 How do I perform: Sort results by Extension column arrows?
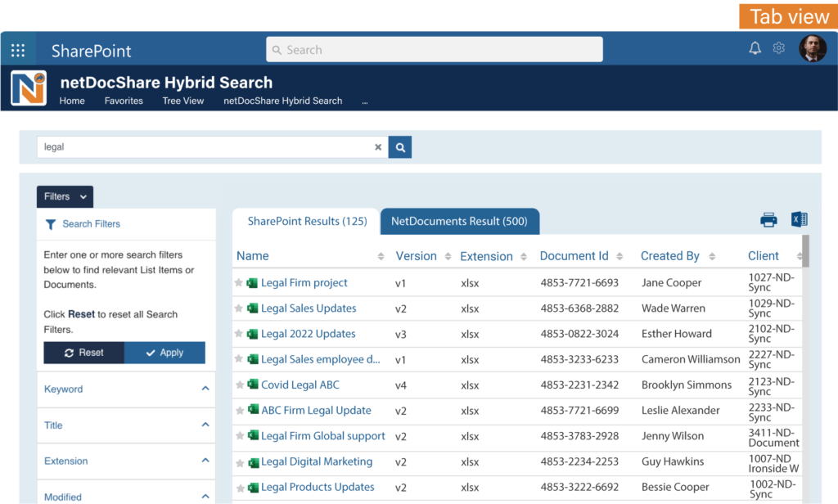pyautogui.click(x=524, y=257)
